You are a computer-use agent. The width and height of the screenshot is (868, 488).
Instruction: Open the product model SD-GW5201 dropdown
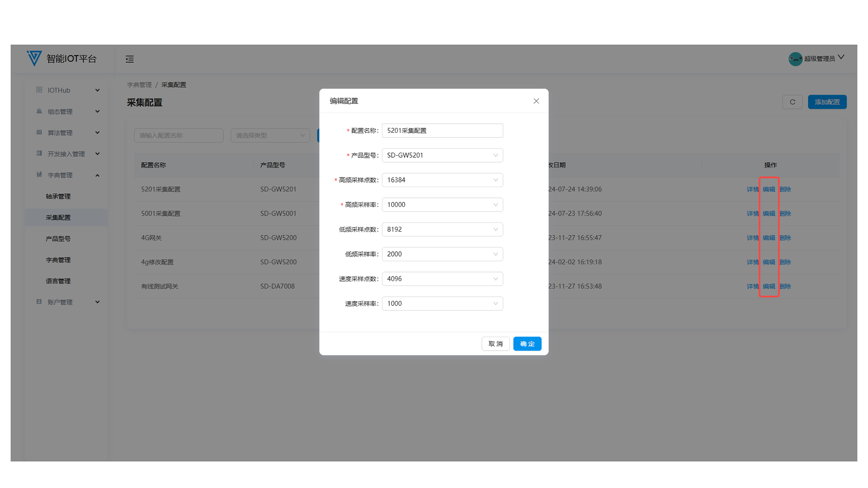coord(442,155)
